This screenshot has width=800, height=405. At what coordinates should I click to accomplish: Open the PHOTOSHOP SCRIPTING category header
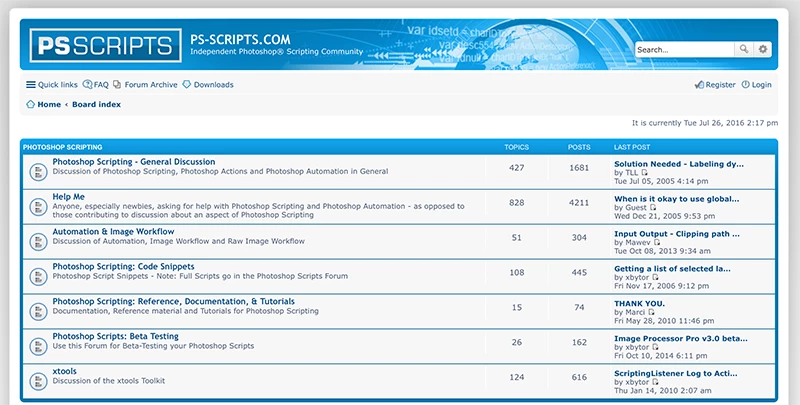[63, 147]
